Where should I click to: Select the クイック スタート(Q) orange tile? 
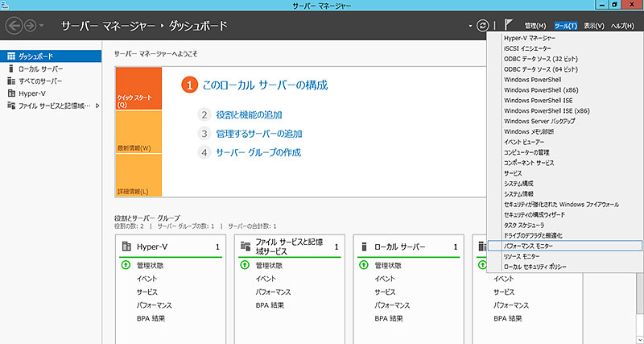click(138, 89)
